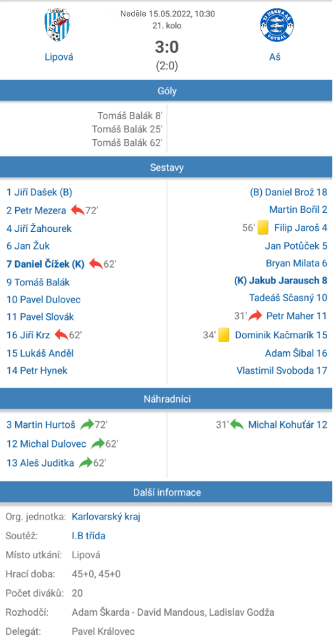This screenshot has width=333, height=644.
Task: Click red arrow next to Petr Maher
Action: click(x=255, y=316)
